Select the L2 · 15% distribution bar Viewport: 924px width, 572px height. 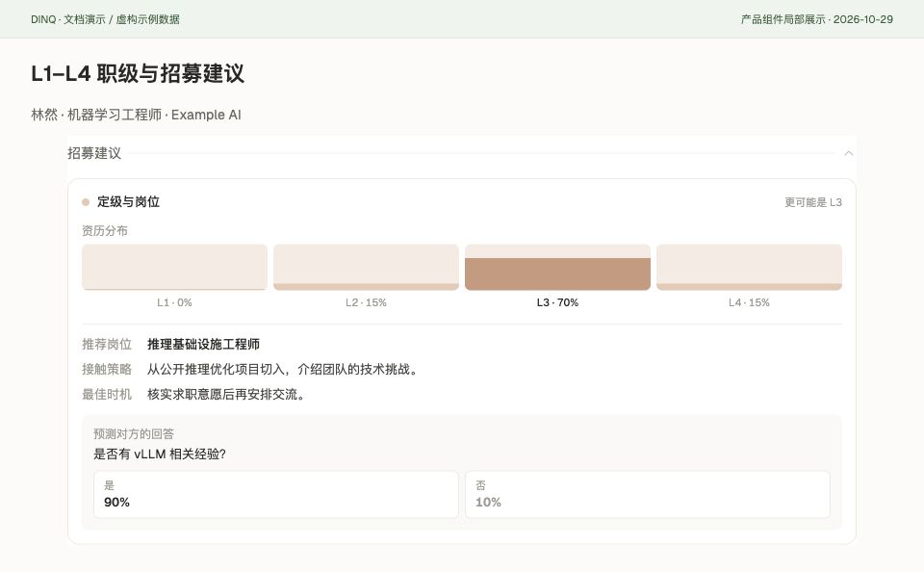(x=366, y=267)
